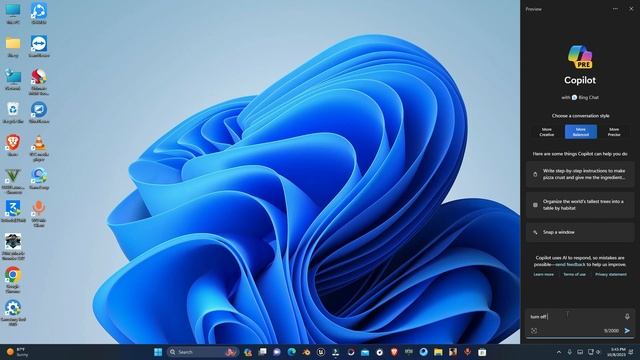Open the Copilot three-dots options menu
The image size is (640, 360).
[x=615, y=9]
